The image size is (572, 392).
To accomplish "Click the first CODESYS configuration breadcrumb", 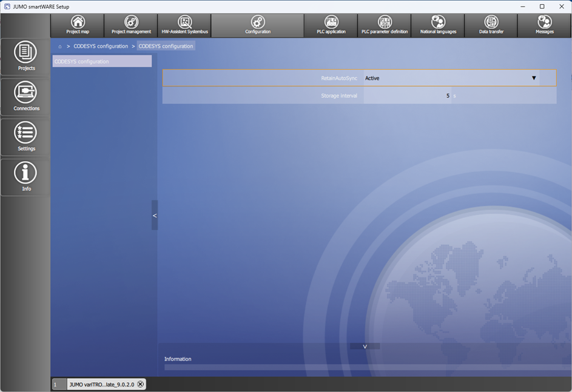I will pyautogui.click(x=101, y=46).
